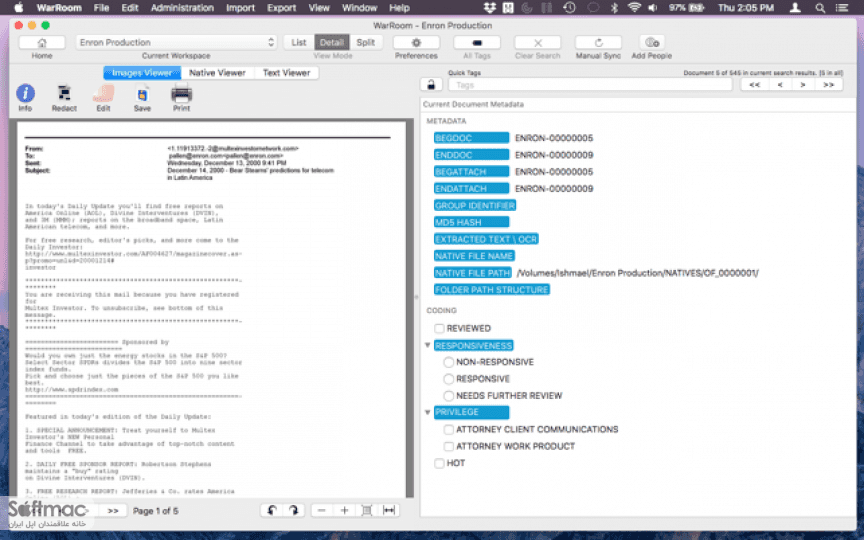Switch to Split view mode
This screenshot has height=540, width=864.
[x=365, y=42]
